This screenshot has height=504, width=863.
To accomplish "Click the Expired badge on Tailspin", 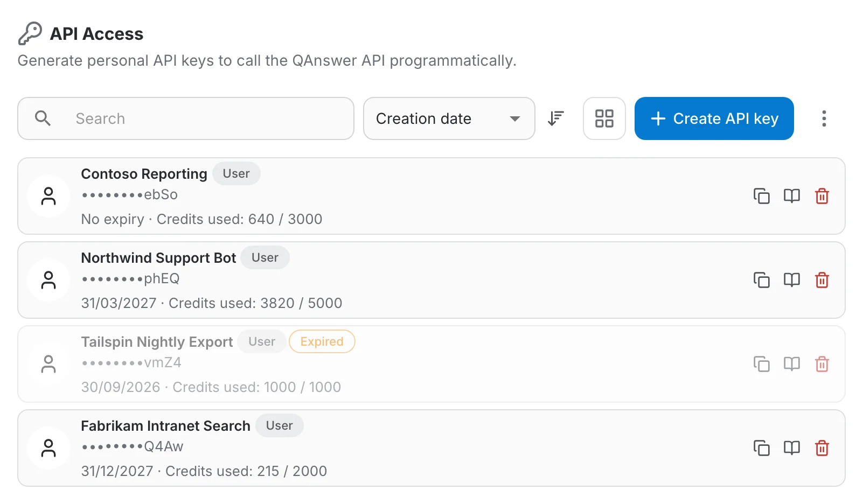I will [322, 341].
